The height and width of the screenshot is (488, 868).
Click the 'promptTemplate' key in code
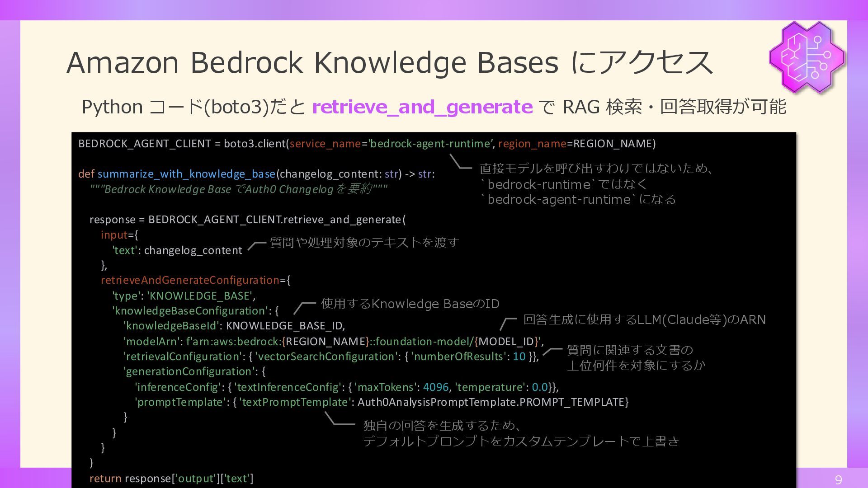click(x=179, y=402)
